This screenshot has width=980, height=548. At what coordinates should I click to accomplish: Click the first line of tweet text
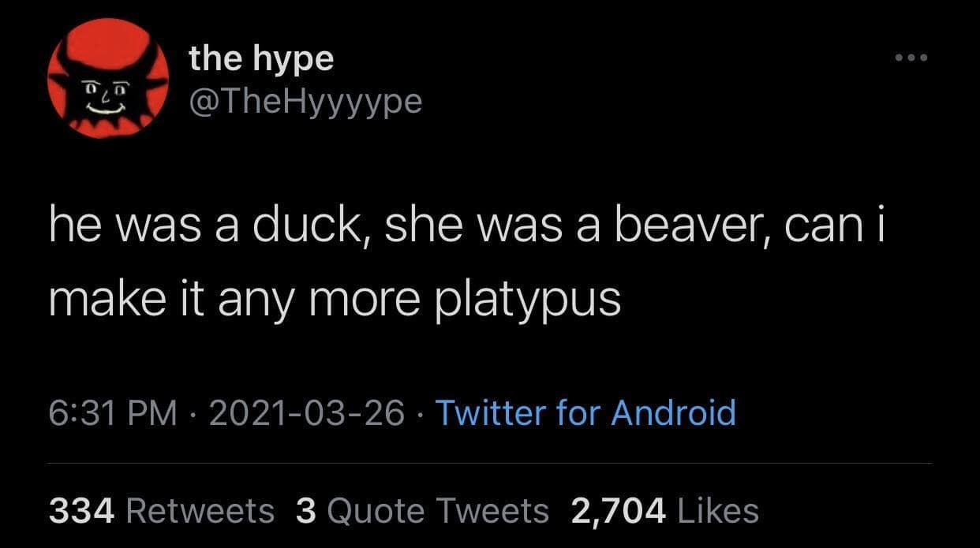(x=473, y=229)
